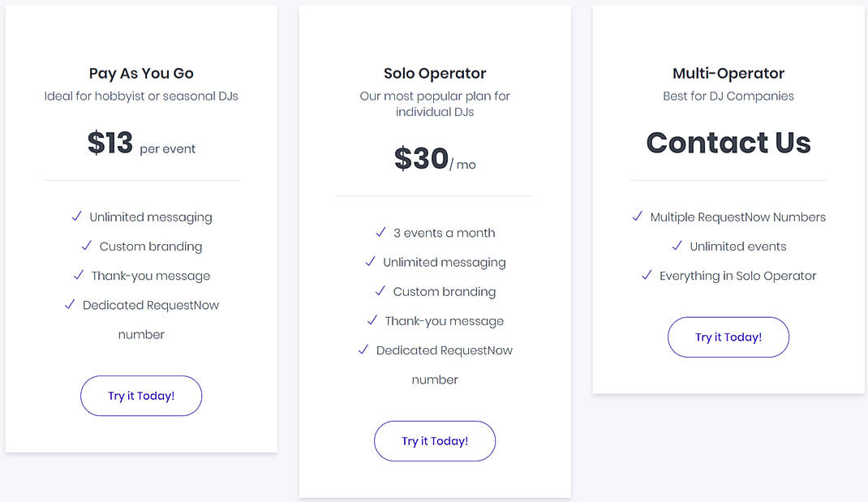
Task: Click the Pay As You Go plan title
Action: click(x=141, y=73)
